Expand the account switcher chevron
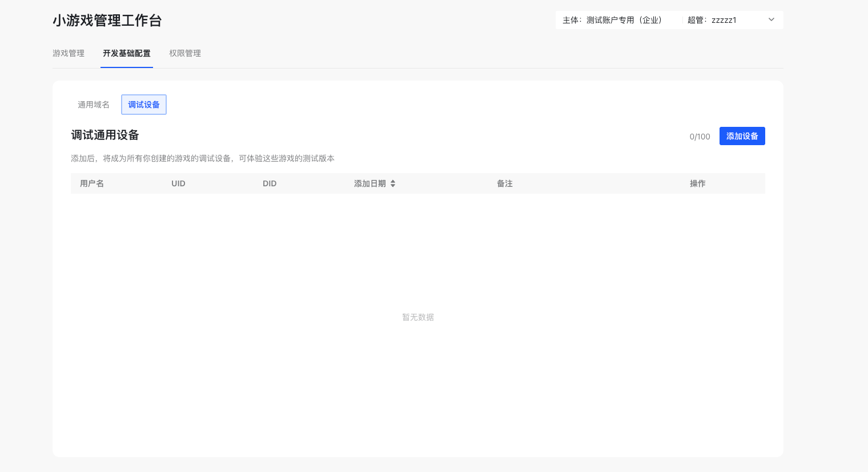This screenshot has height=472, width=868. point(771,20)
